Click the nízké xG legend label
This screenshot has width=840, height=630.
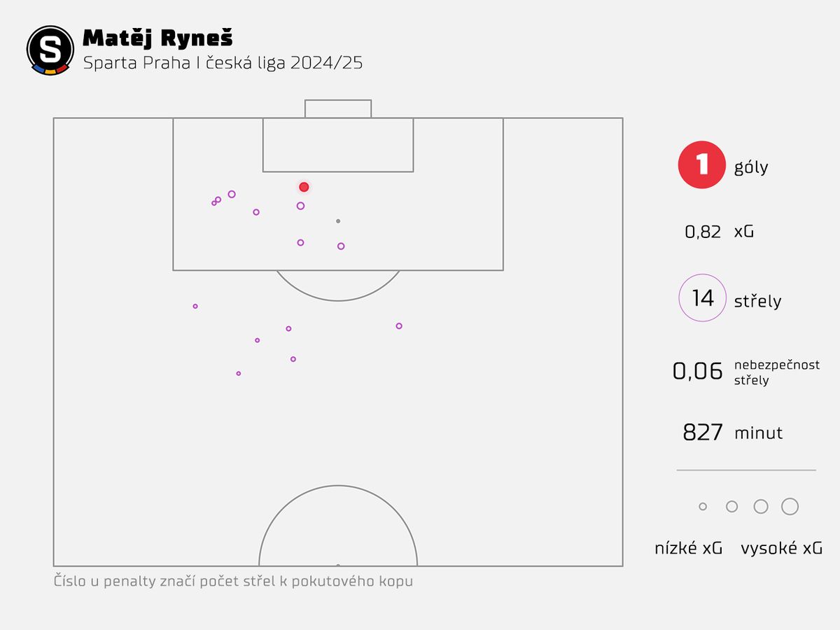688,548
